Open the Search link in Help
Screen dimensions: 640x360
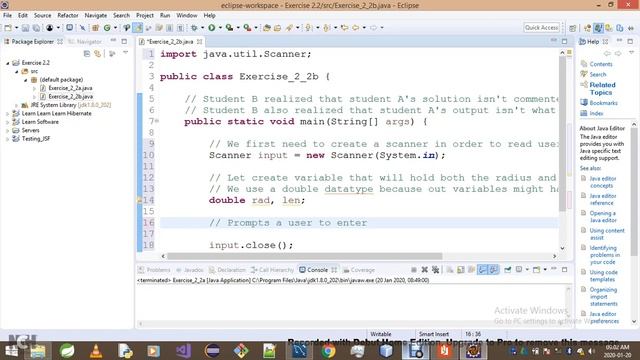(598, 74)
